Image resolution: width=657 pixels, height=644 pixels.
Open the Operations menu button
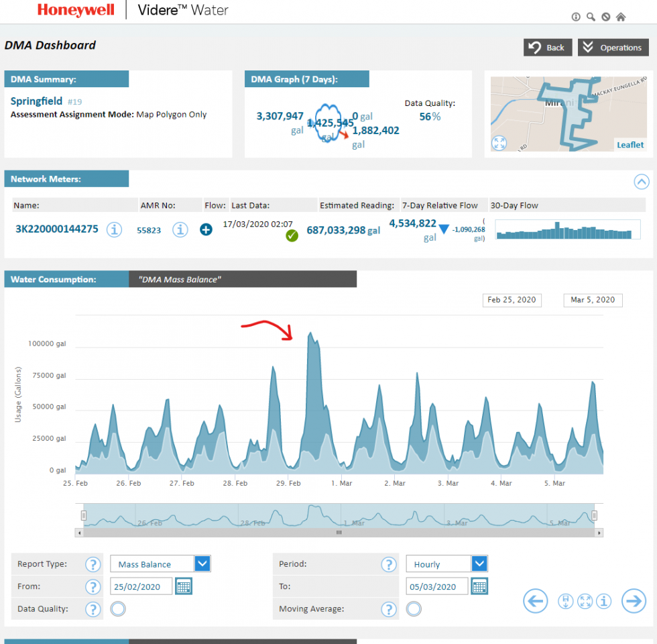point(613,48)
